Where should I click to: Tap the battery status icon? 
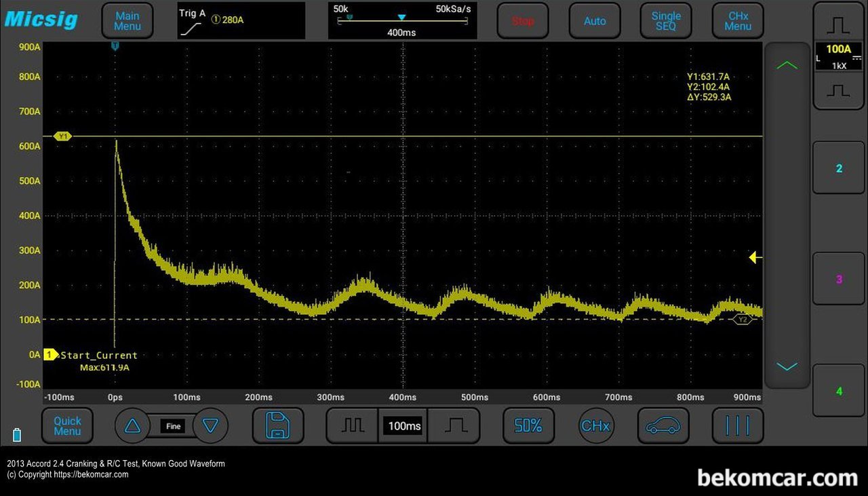tap(17, 434)
